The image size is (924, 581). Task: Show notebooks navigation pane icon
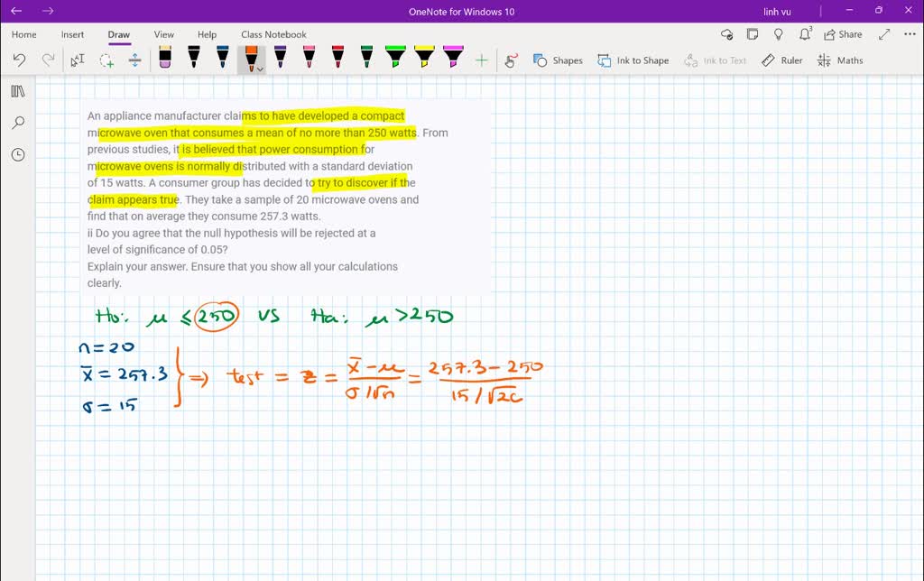[x=18, y=91]
